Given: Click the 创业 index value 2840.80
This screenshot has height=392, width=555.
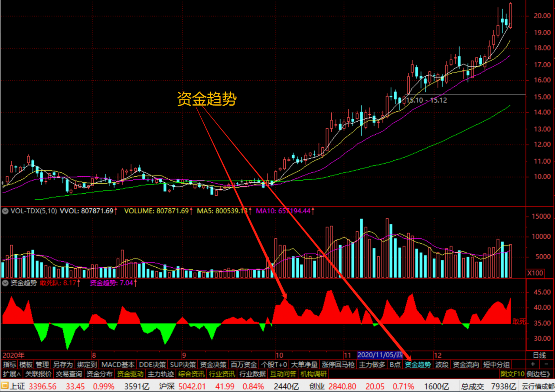Looking at the screenshot, I should [343, 386].
